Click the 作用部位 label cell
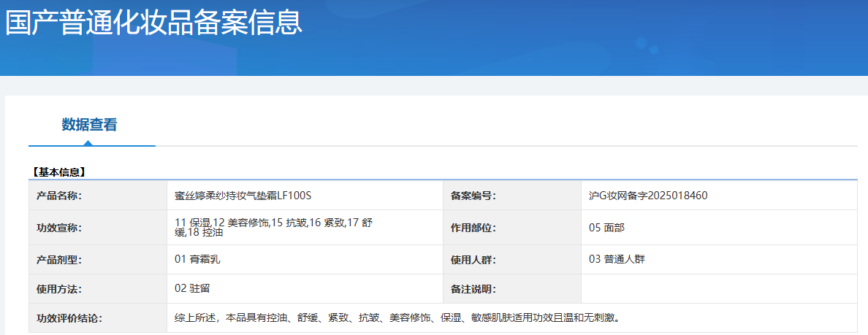This screenshot has height=335, width=868. tap(512, 228)
